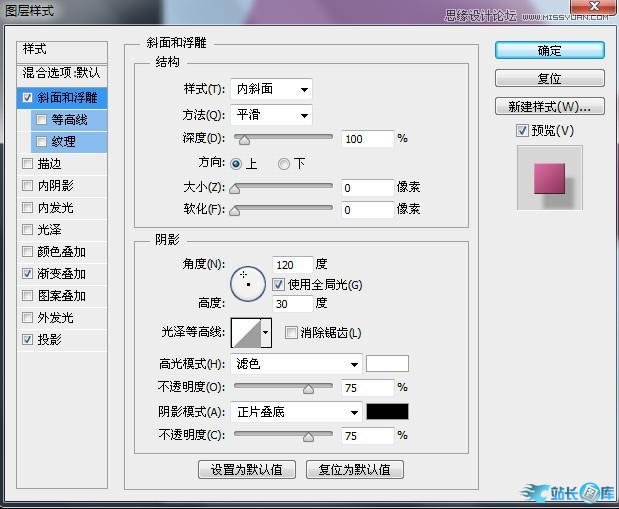Select the 下 (Down) direction radio button

pos(284,164)
